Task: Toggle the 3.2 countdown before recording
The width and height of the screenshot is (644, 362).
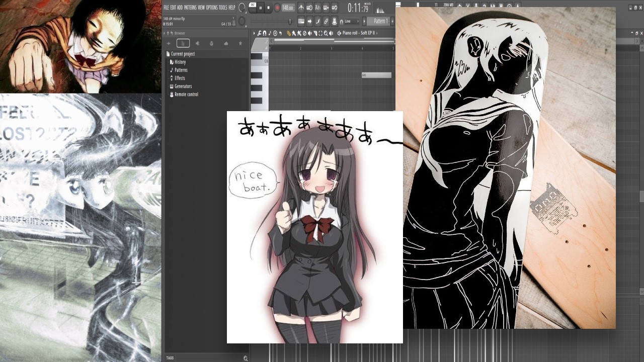Action: (x=317, y=8)
